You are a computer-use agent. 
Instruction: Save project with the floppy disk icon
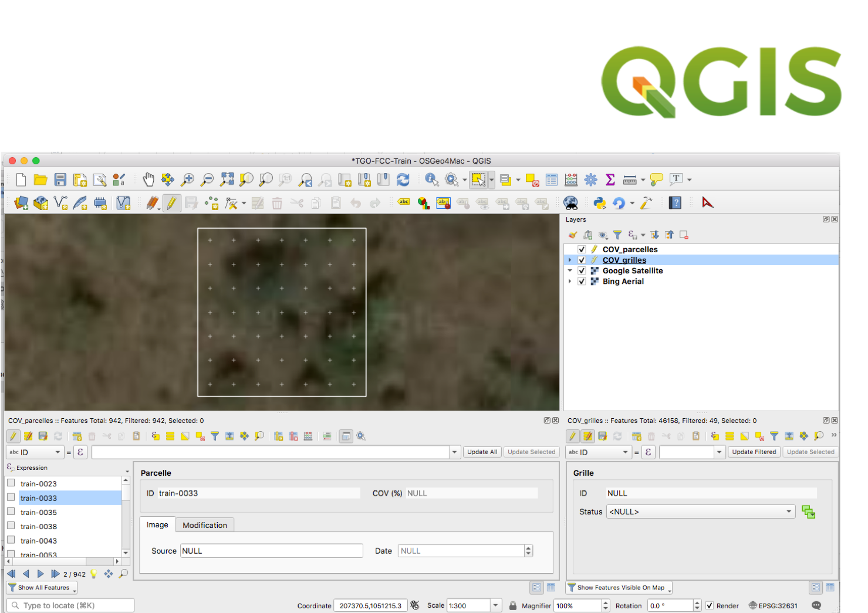(x=60, y=180)
